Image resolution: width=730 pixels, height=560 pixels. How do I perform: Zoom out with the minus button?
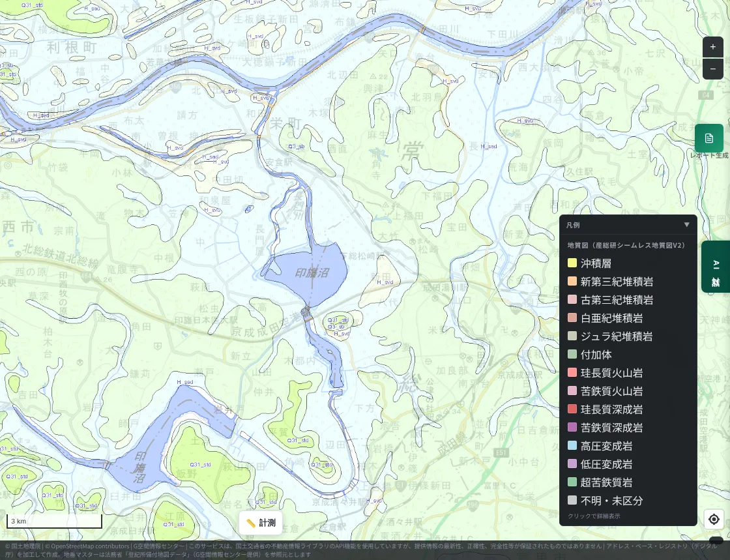pyautogui.click(x=713, y=69)
